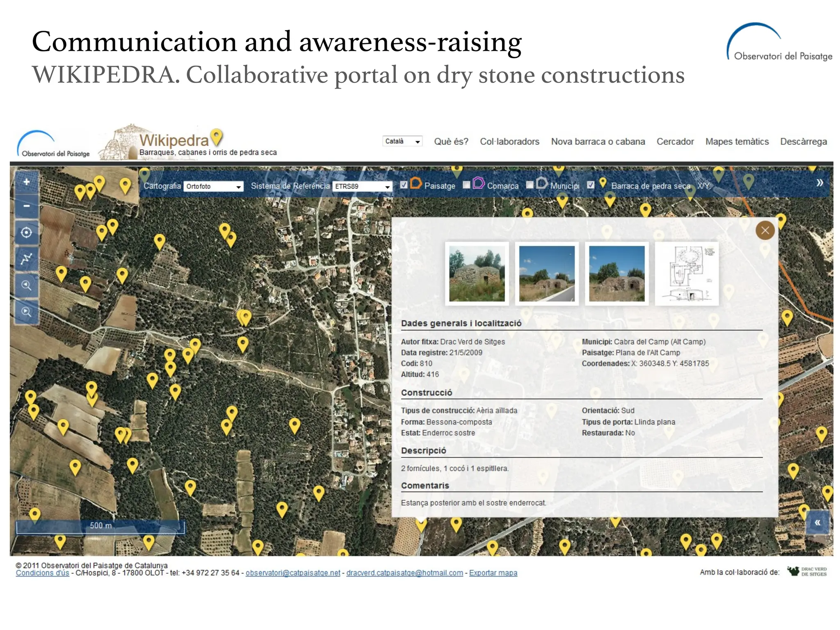Expand side panel with left double arrow
This screenshot has width=840, height=630.
(817, 523)
